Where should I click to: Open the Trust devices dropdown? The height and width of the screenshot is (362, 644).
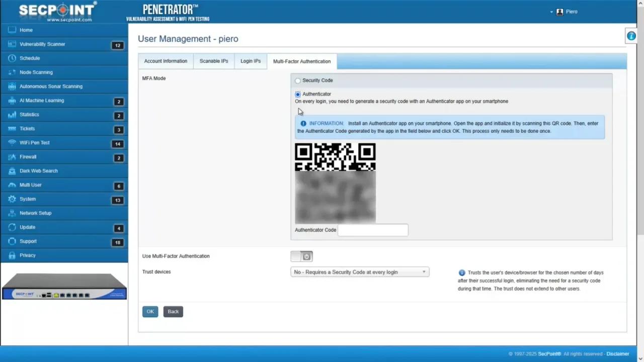click(359, 272)
